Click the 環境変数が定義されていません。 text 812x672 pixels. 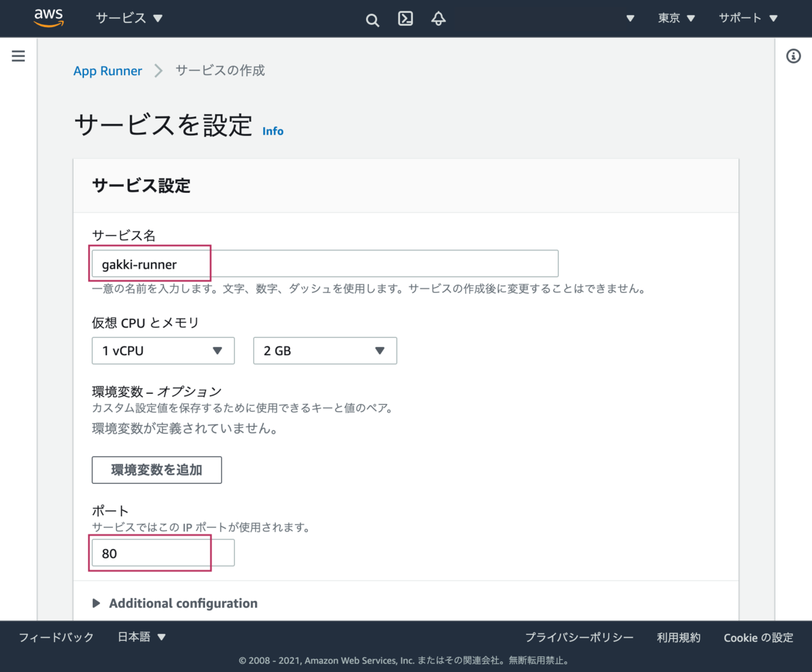(x=185, y=429)
